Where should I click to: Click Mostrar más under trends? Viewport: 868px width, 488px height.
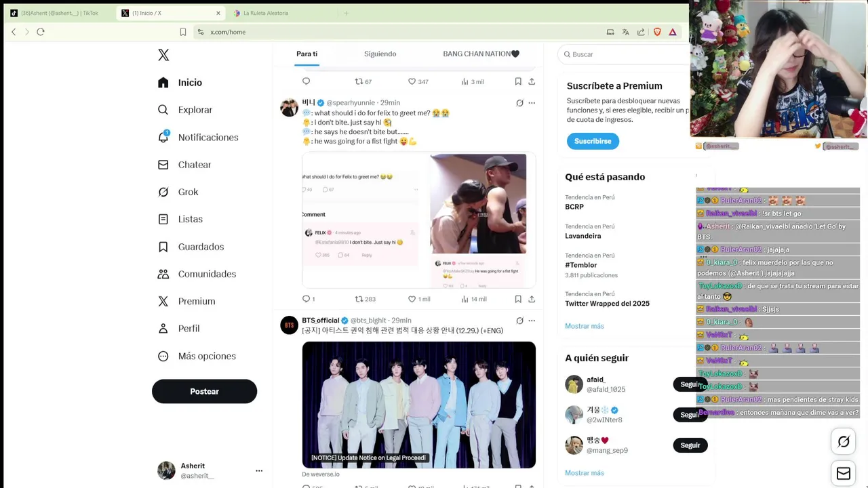585,326
